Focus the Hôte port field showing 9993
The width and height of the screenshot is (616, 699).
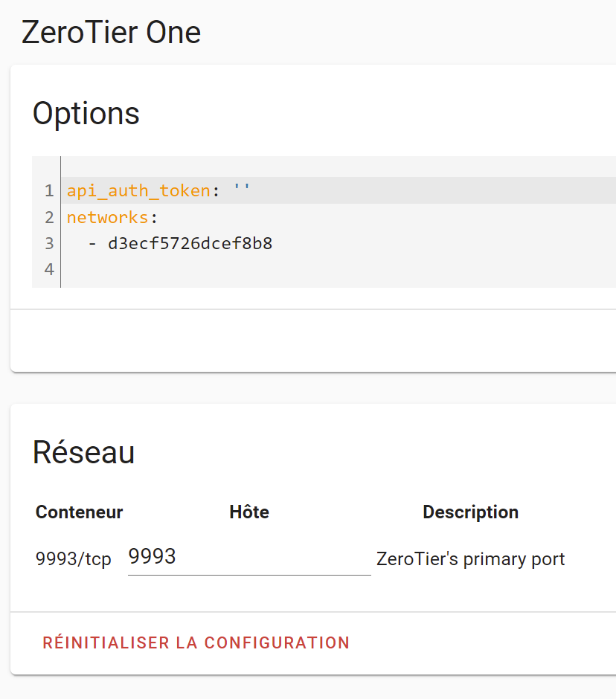pos(249,557)
